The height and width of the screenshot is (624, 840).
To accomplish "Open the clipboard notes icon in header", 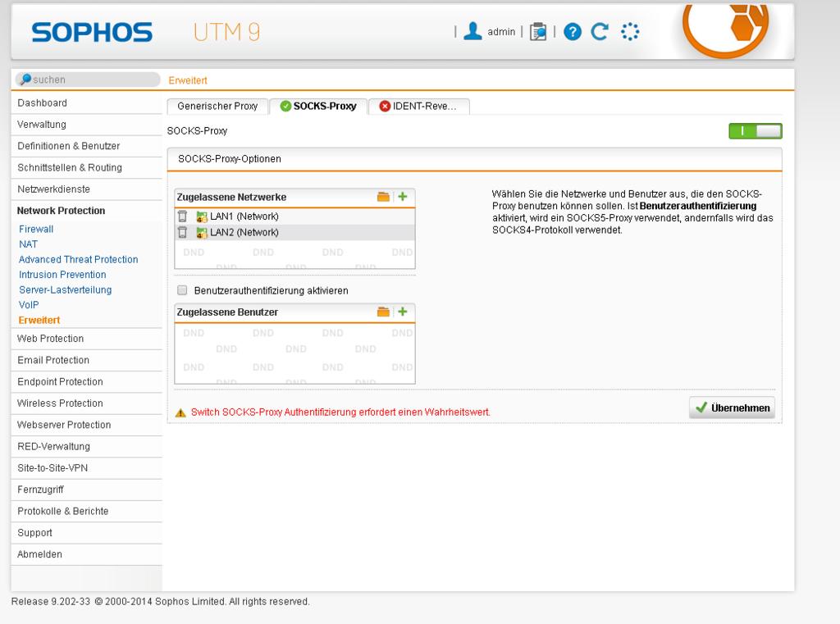I will tap(538, 32).
